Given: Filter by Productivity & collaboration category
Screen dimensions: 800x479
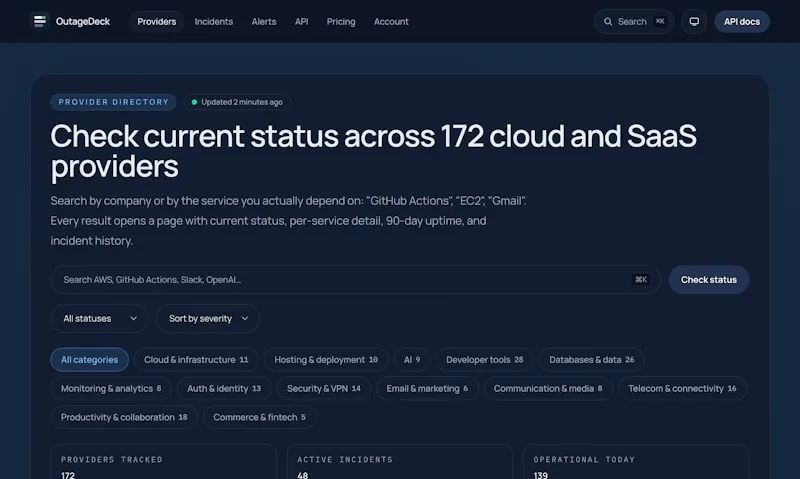Looking at the screenshot, I should pyautogui.click(x=124, y=417).
